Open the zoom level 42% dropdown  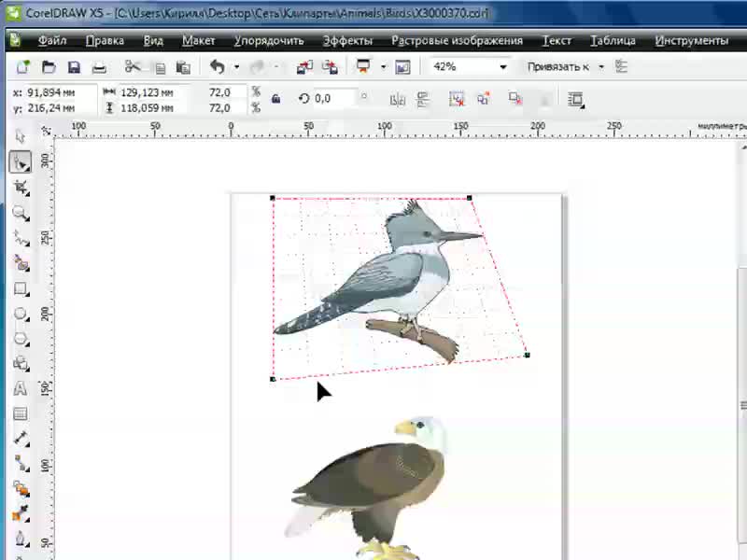coord(503,67)
